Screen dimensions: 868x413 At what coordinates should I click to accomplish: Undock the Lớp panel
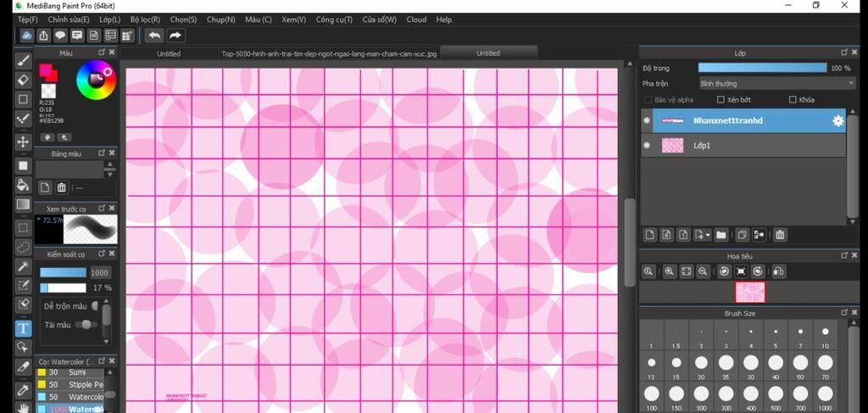coord(844,52)
